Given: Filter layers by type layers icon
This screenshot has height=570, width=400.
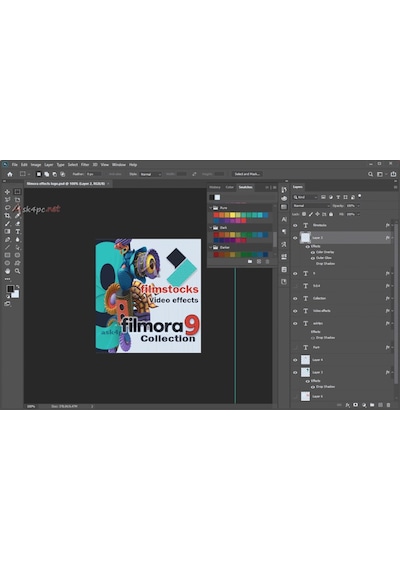Looking at the screenshot, I should point(338,197).
